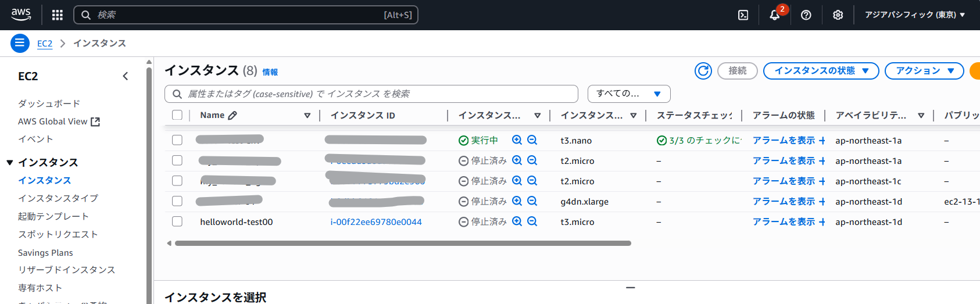The width and height of the screenshot is (980, 304).
Task: Collapse the details pane handle
Action: coord(631,287)
